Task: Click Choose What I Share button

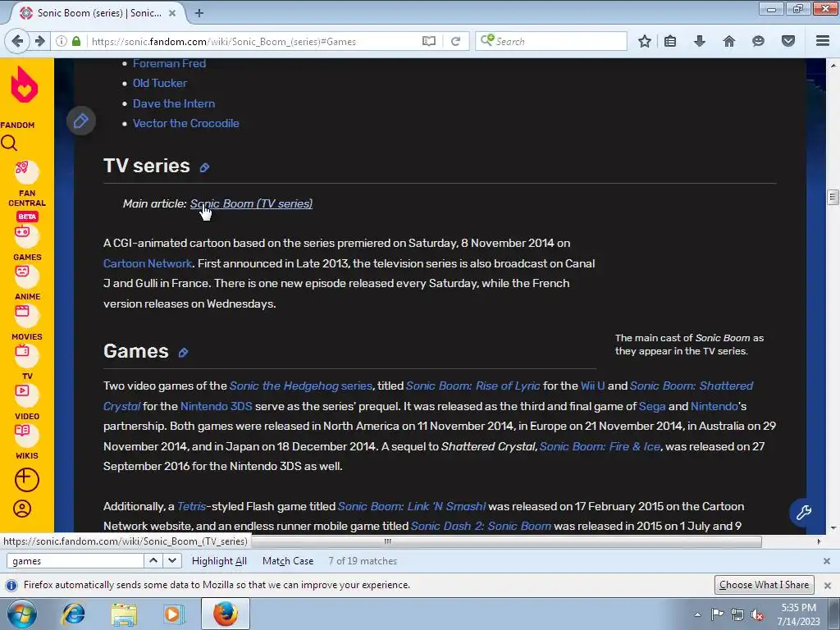Action: (x=764, y=584)
